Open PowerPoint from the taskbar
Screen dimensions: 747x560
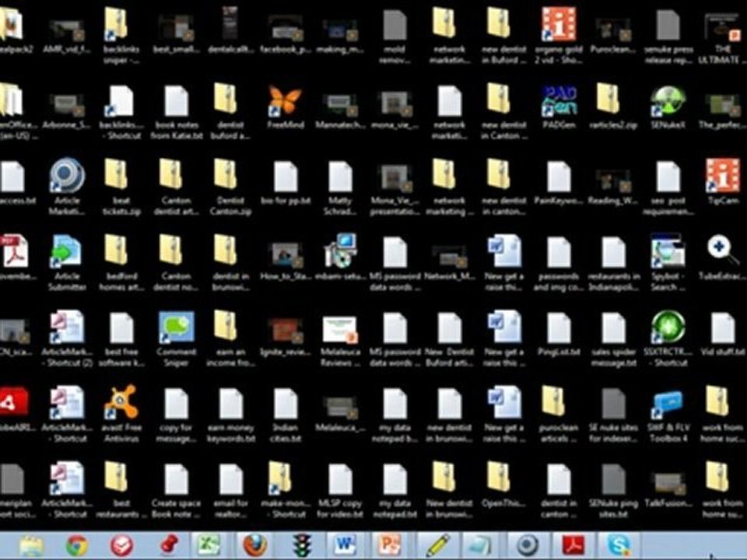pos(389,545)
